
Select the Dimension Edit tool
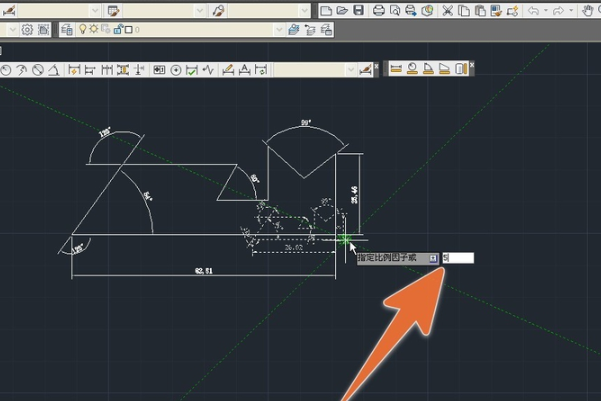pos(228,70)
